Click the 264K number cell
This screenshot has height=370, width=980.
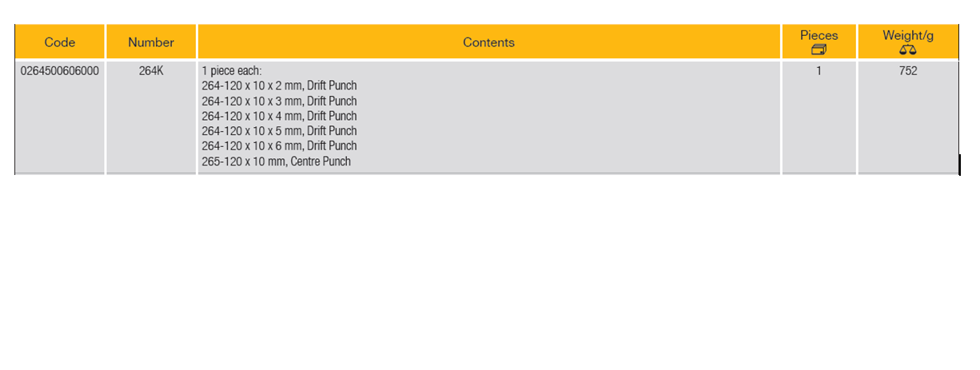click(x=151, y=70)
